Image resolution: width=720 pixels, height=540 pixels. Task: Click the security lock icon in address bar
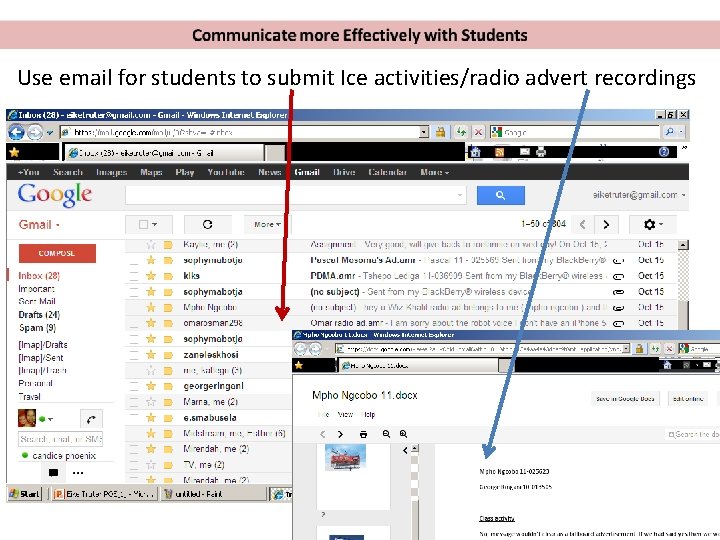[440, 132]
